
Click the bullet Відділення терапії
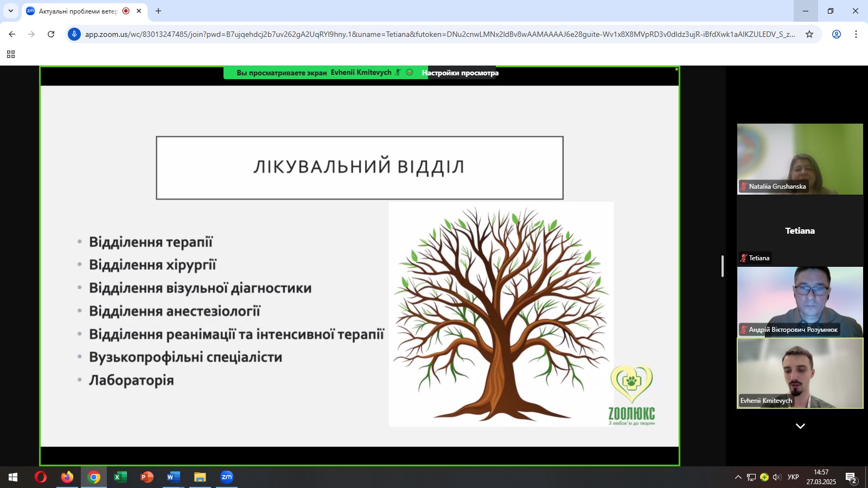pyautogui.click(x=151, y=242)
